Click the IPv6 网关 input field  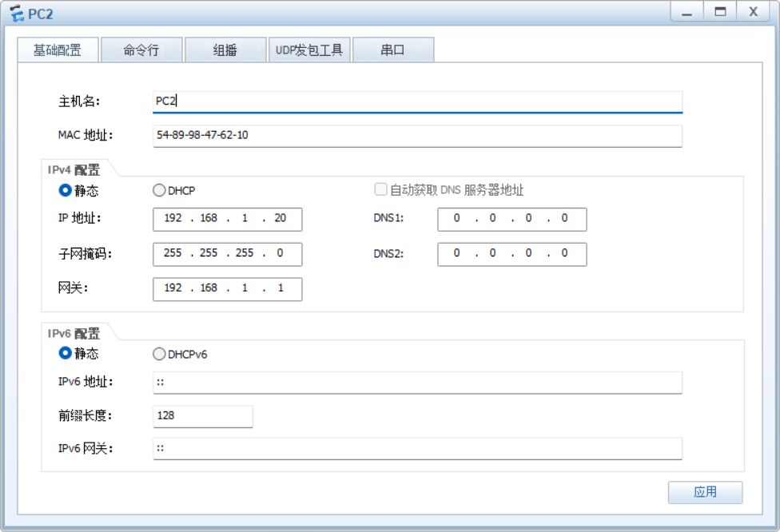click(417, 448)
